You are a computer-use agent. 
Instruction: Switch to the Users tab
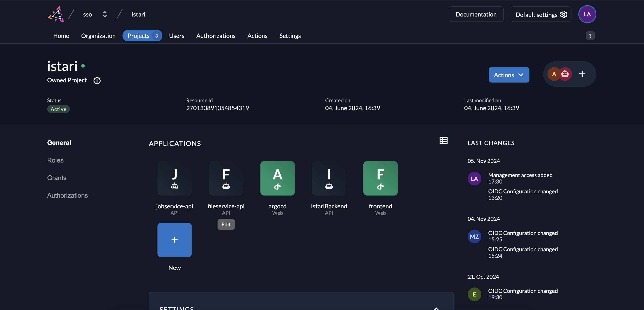(x=177, y=36)
